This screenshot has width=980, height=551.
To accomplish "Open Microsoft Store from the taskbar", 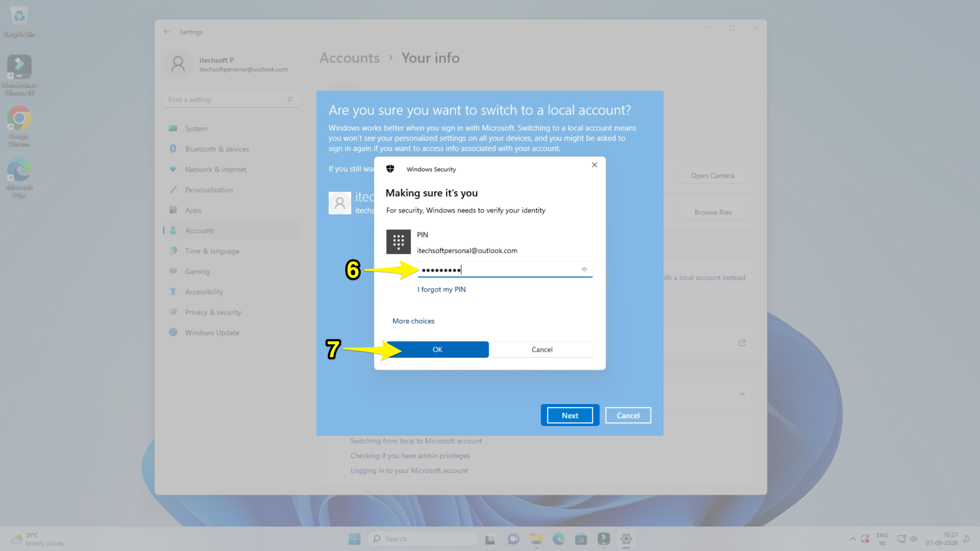I will (x=581, y=539).
